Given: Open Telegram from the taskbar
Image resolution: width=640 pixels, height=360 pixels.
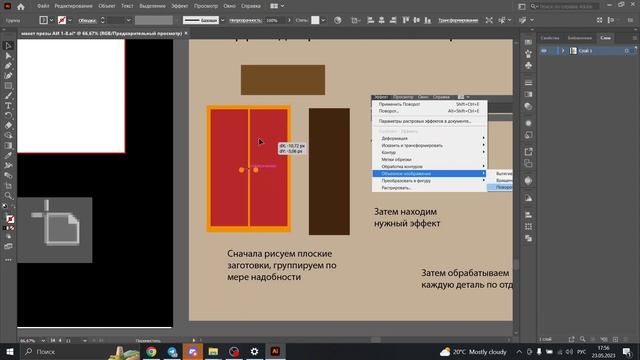Looking at the screenshot, I should (172, 351).
